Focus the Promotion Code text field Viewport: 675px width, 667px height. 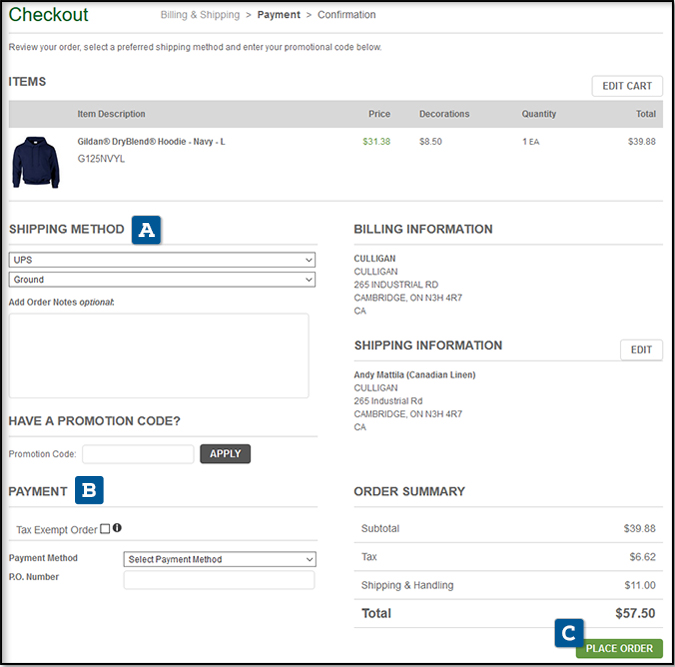138,454
